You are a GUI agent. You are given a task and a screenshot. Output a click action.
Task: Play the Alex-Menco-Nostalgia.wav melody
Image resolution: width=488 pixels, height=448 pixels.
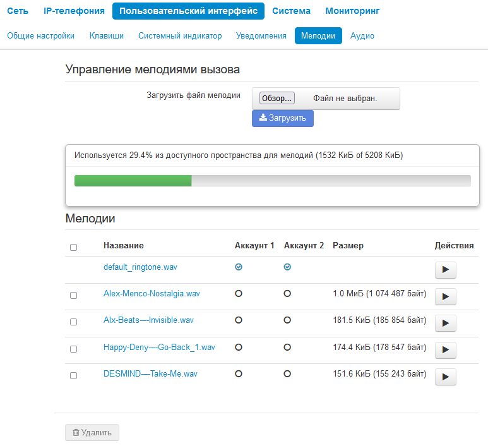(x=445, y=296)
